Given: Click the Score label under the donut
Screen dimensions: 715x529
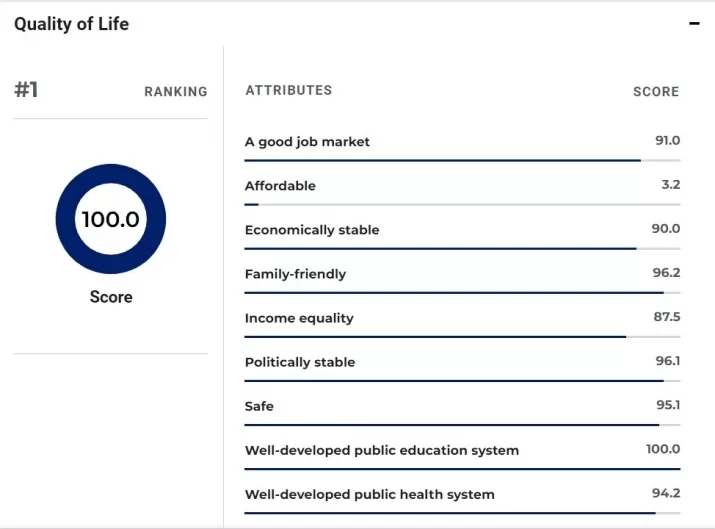Looking at the screenshot, I should 110,297.
